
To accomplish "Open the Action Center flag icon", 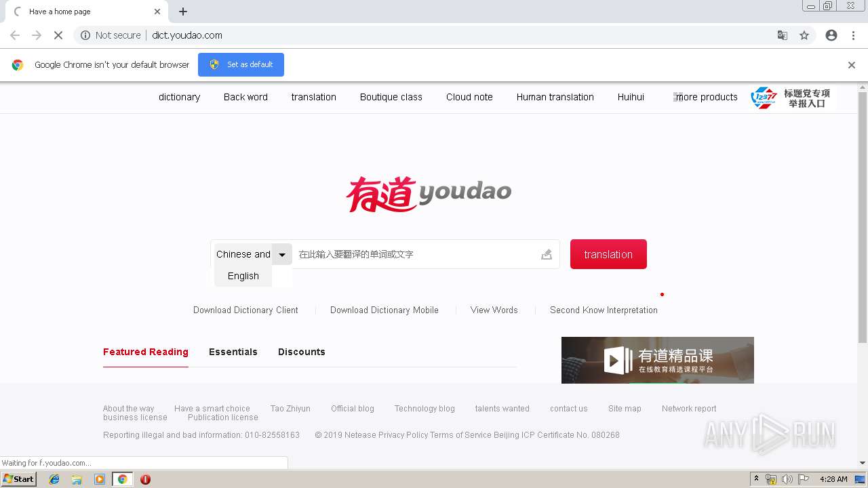I will tap(803, 479).
